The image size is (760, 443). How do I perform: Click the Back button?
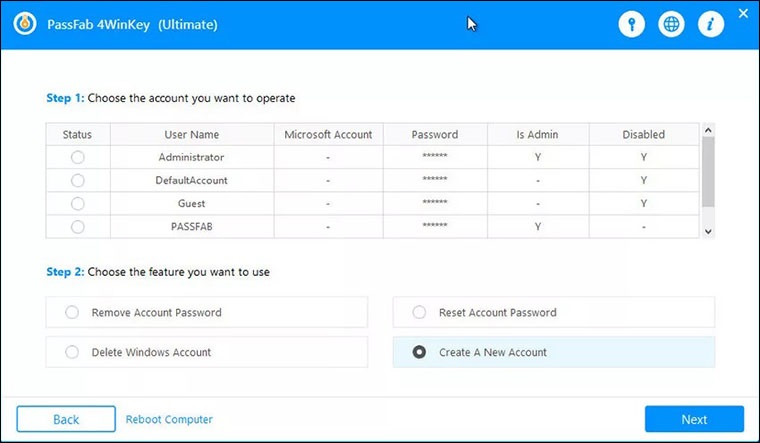(66, 419)
